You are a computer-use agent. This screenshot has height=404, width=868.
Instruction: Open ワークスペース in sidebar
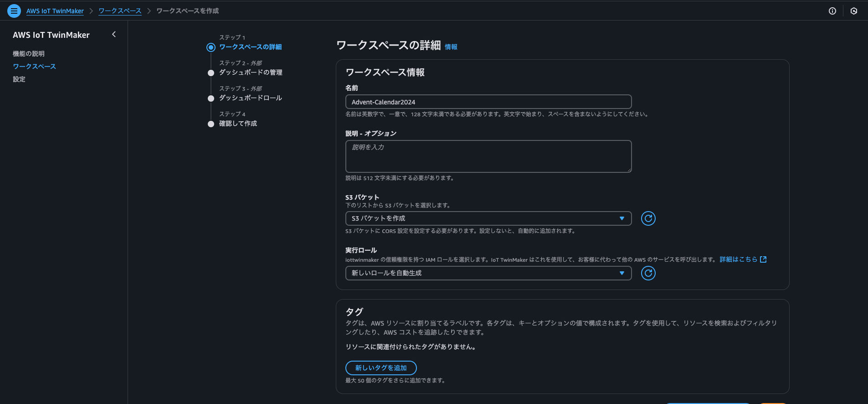(34, 67)
